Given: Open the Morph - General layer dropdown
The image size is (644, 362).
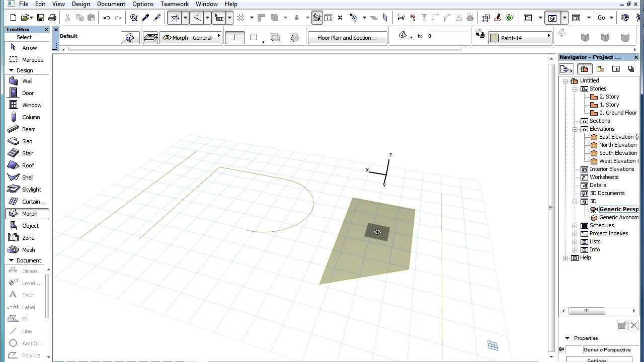Looking at the screenshot, I should point(191,38).
